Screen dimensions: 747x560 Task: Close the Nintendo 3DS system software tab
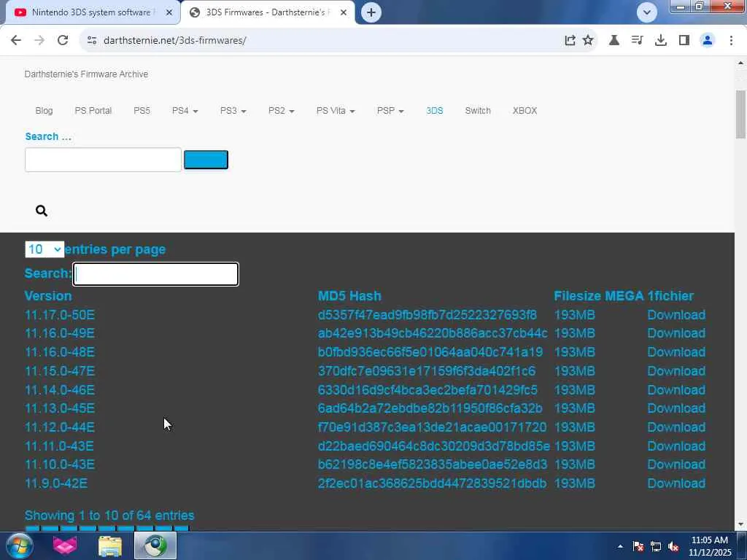pos(169,12)
